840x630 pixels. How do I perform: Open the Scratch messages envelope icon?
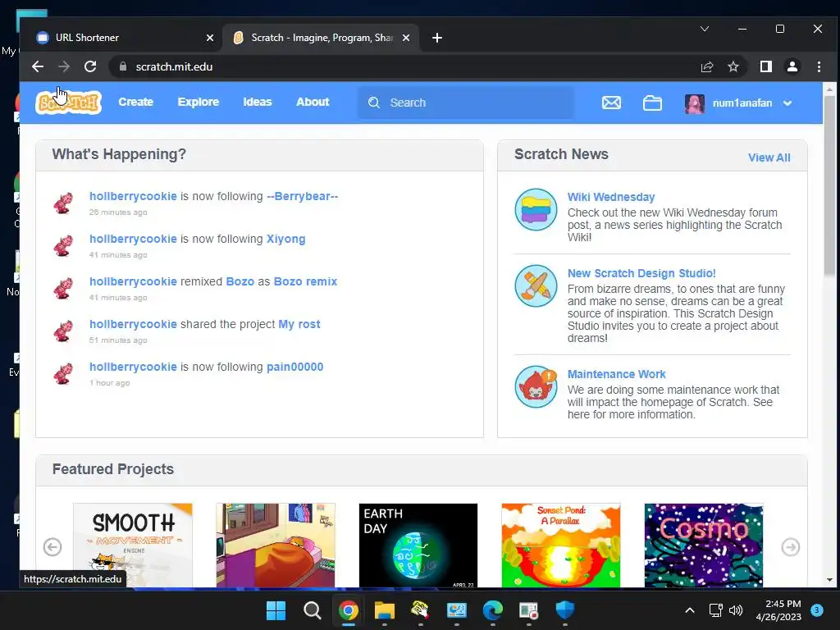coord(611,103)
